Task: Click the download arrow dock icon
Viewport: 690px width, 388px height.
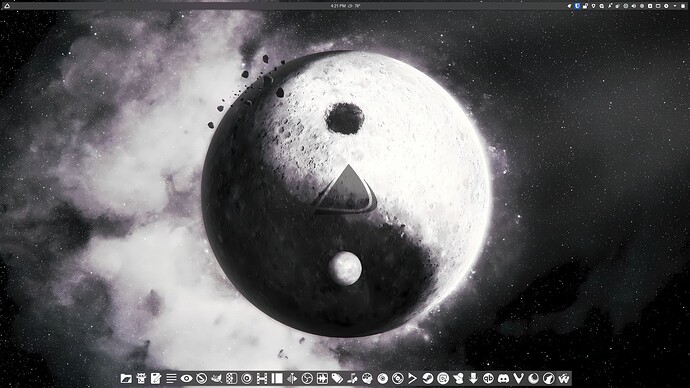Action: coord(473,378)
